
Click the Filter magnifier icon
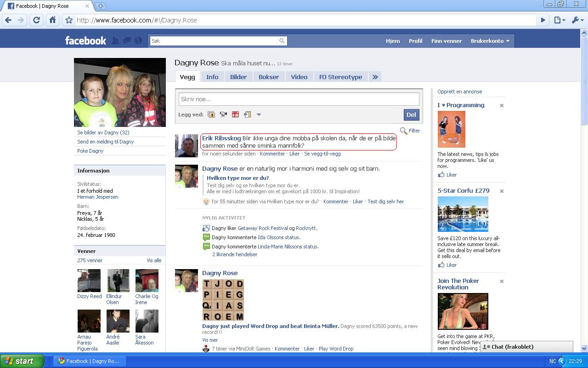point(403,131)
